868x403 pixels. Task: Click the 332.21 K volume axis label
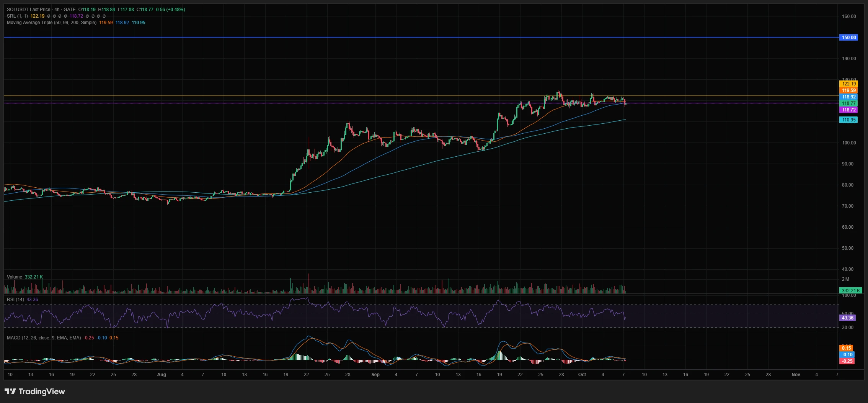[851, 291]
